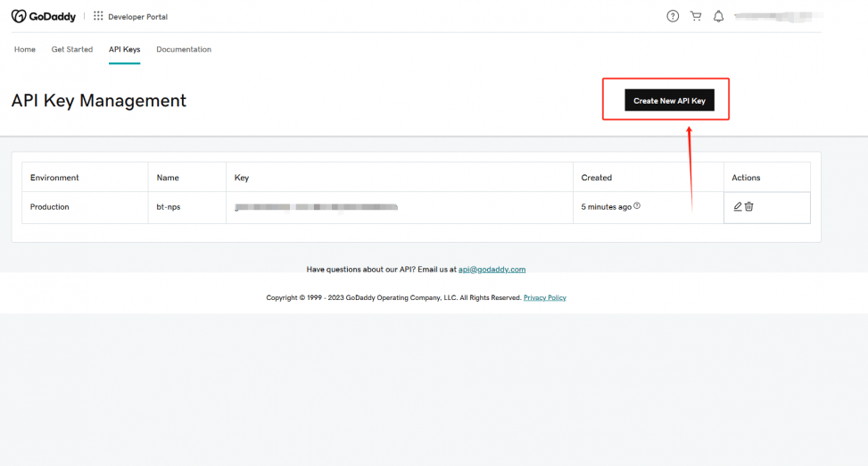Screen dimensions: 868x466
Task: Delete the bt-nps API key
Action: [x=749, y=207]
